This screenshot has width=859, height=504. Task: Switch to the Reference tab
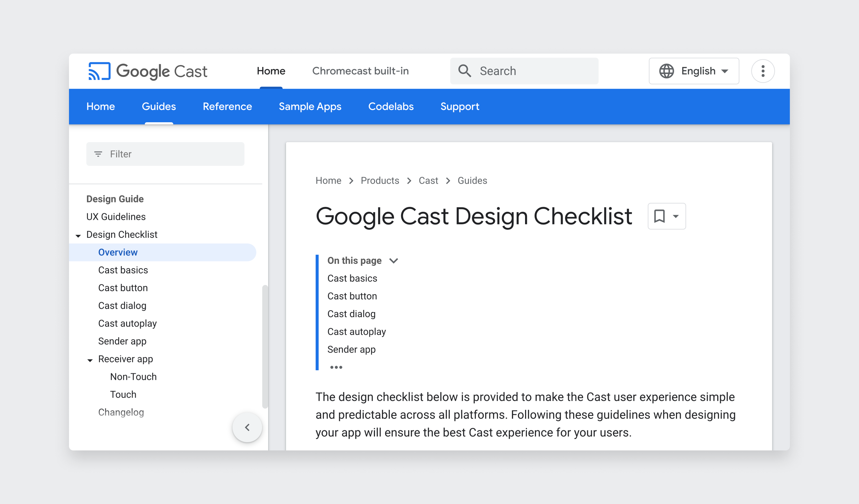(227, 107)
